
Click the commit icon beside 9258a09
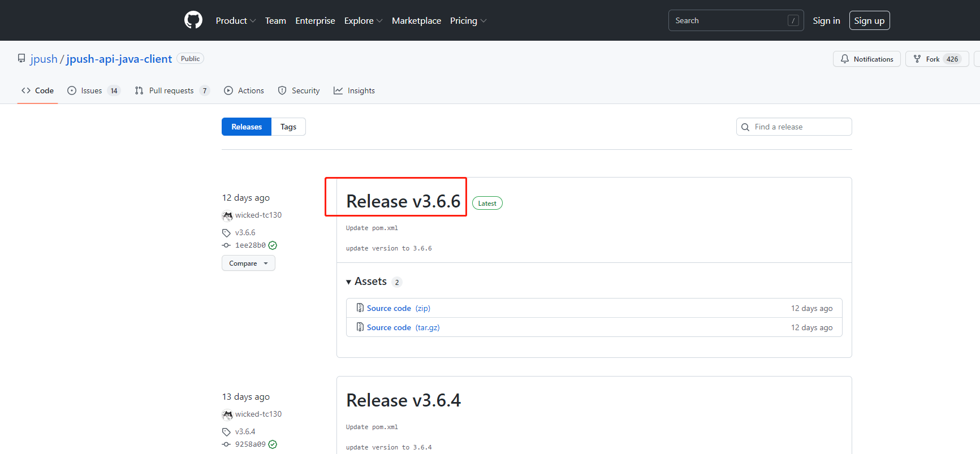(x=226, y=444)
